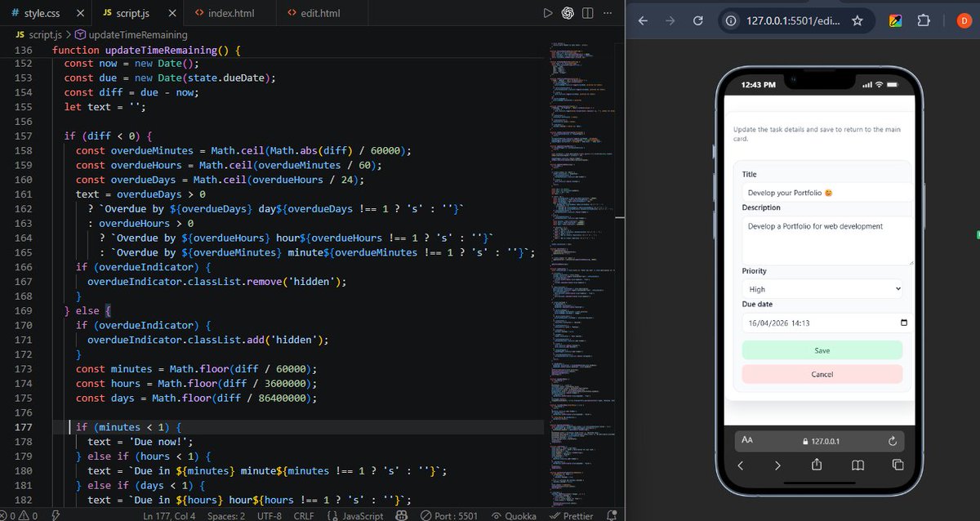Change the CRLF line ending setting
Viewport: 980px width, 521px height.
304,515
